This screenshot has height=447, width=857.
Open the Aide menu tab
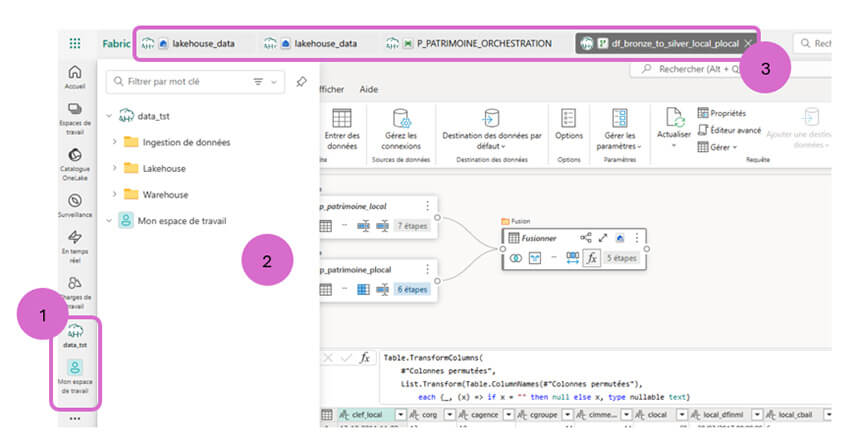[x=369, y=89]
